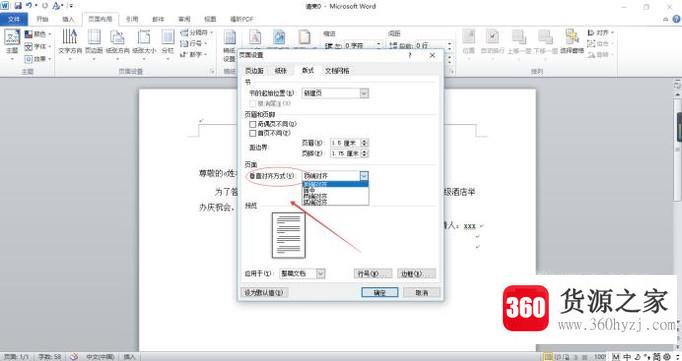Click the Undo arrow icon in quick access toolbar
Image resolution: width=682 pixels, height=361 pixels.
coord(29,6)
